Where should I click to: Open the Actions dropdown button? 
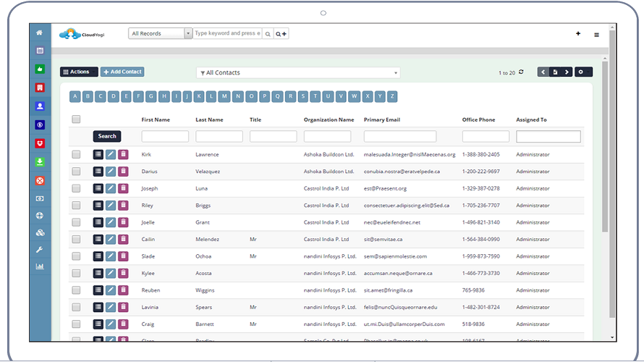(x=79, y=72)
